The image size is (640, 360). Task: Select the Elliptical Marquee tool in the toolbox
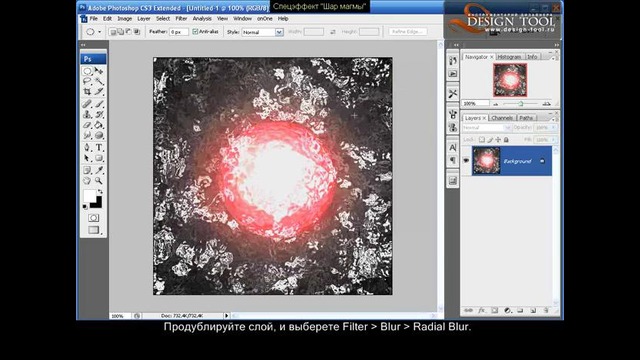pyautogui.click(x=87, y=71)
